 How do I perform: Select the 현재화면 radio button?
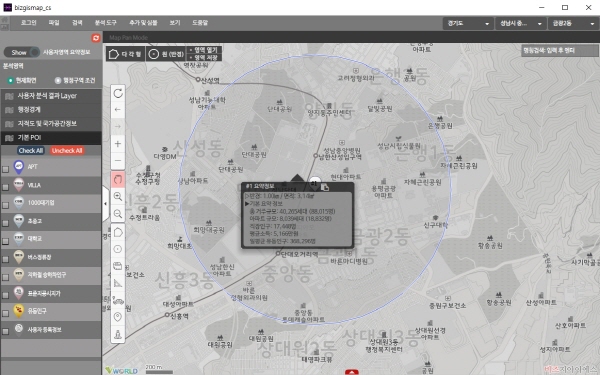(10, 80)
